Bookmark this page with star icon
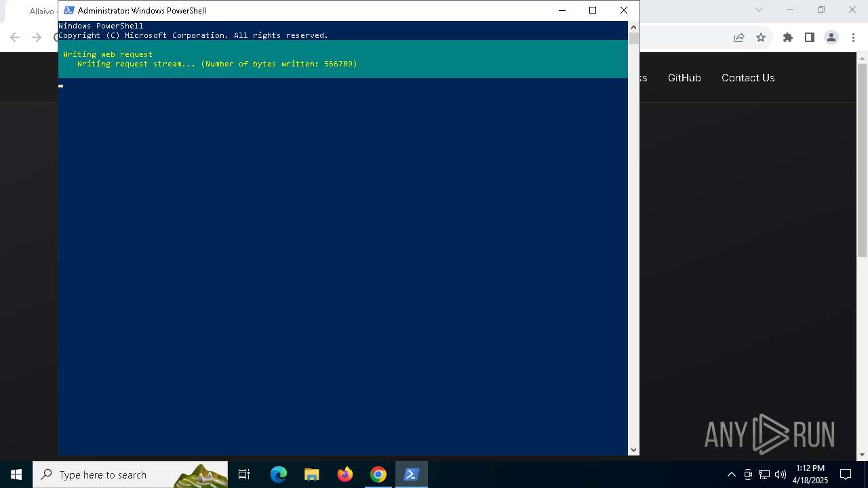 pos(761,37)
